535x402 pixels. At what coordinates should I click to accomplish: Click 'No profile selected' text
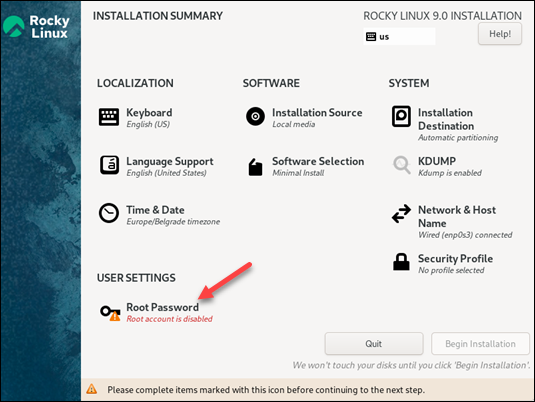pos(451,270)
